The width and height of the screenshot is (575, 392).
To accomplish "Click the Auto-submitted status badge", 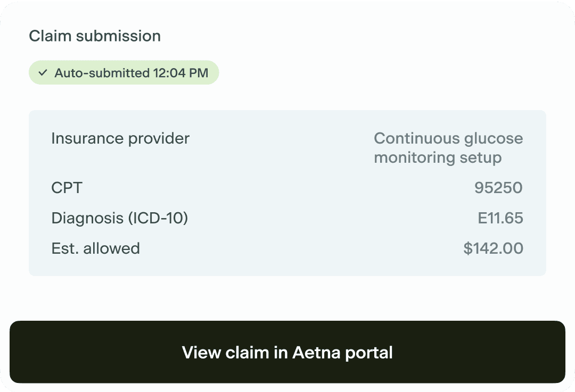I will [x=124, y=73].
